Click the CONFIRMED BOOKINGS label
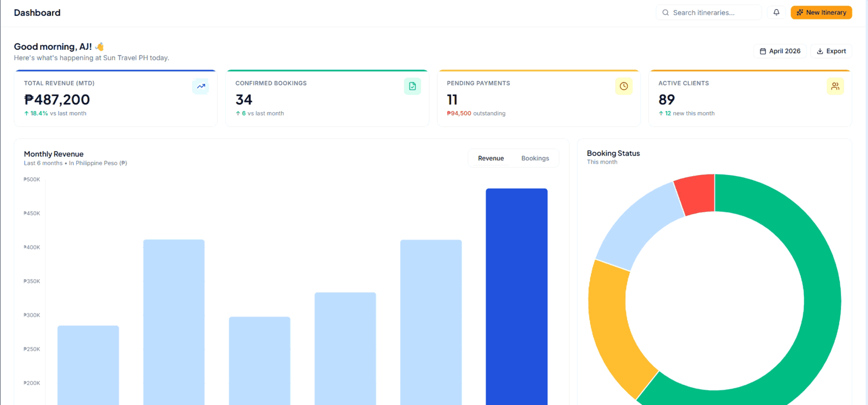 (271, 83)
